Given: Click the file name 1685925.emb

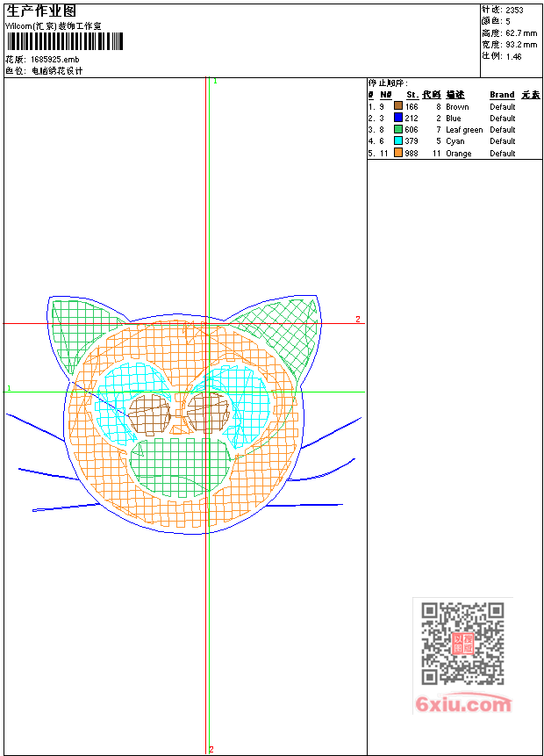Looking at the screenshot, I should [55, 60].
